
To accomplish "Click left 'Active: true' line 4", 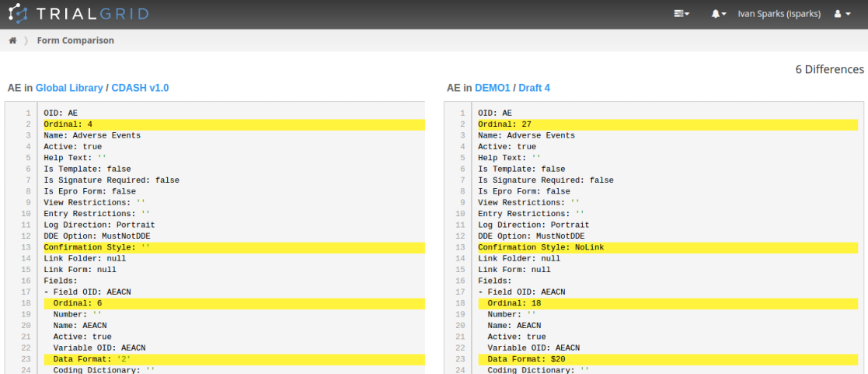I will pos(72,146).
